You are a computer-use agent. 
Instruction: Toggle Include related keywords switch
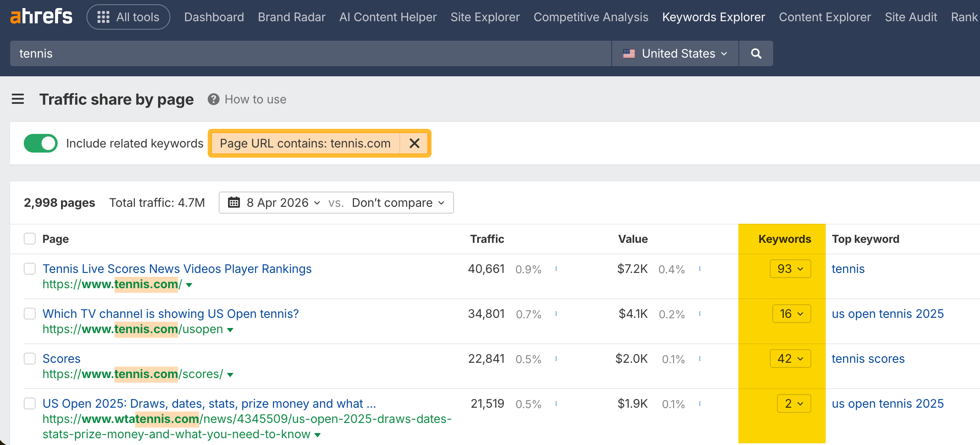tap(41, 143)
